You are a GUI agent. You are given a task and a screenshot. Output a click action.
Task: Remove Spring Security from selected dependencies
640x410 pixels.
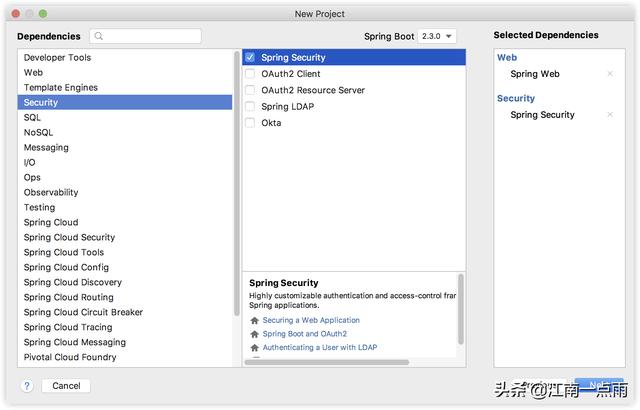click(610, 115)
